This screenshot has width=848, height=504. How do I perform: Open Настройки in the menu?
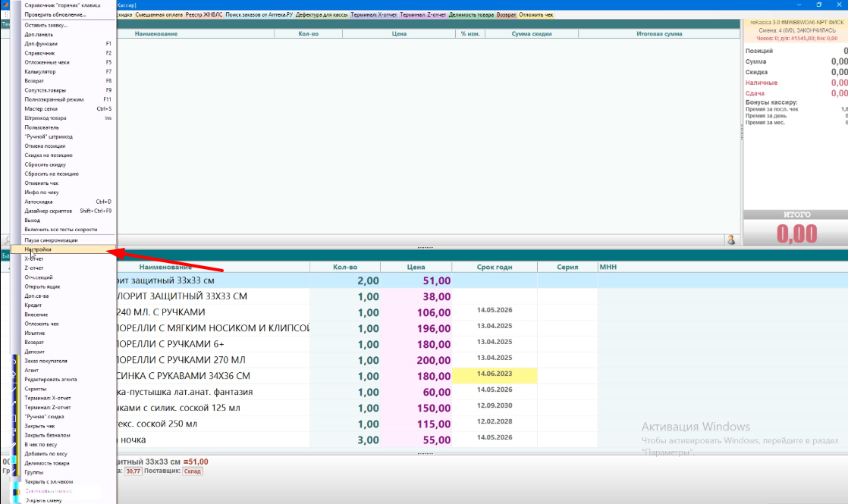point(38,249)
